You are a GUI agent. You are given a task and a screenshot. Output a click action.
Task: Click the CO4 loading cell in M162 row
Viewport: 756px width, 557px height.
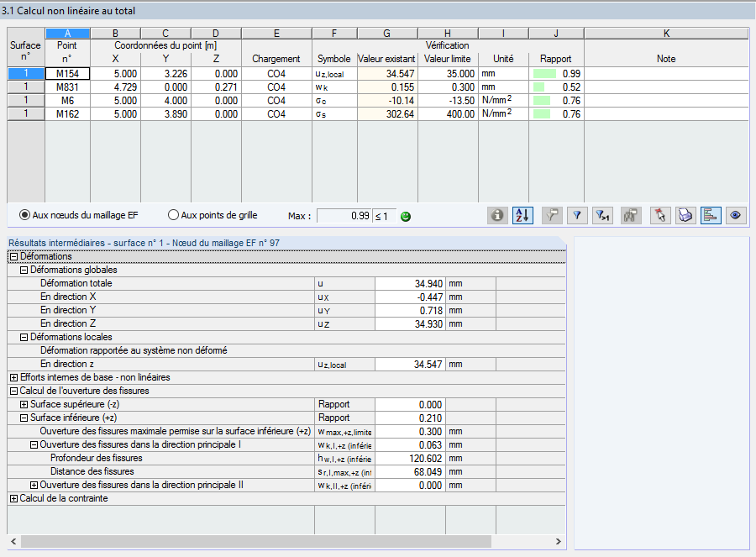point(276,114)
